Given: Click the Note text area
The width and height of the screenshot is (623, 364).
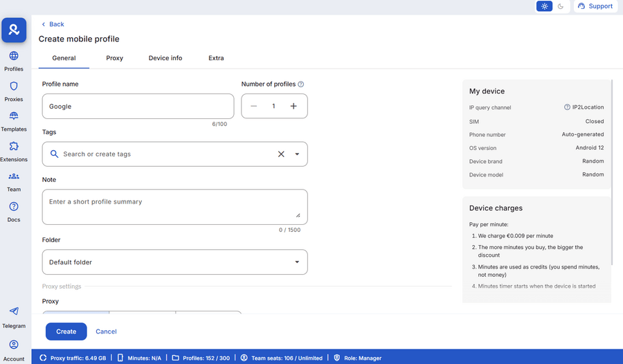Looking at the screenshot, I should [173, 206].
